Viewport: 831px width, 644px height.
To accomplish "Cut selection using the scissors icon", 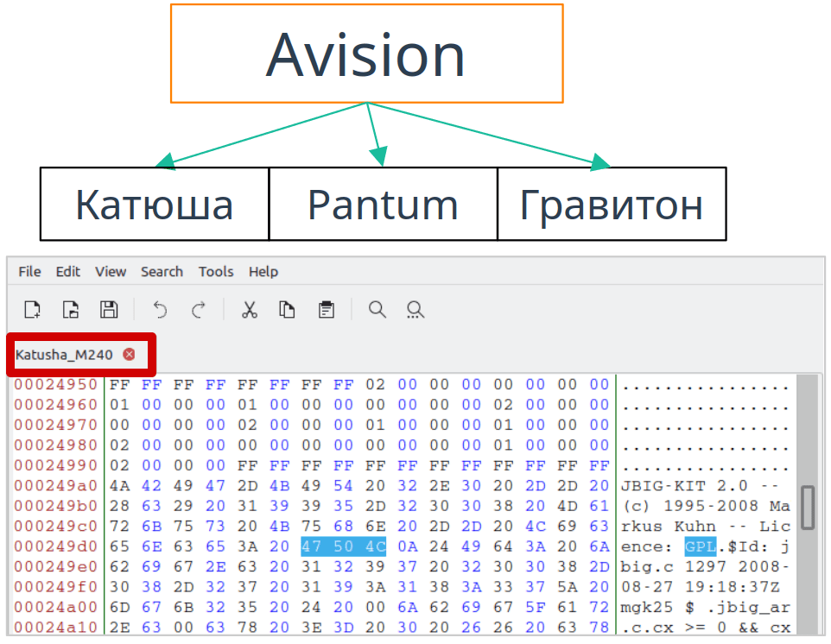I will tap(249, 309).
